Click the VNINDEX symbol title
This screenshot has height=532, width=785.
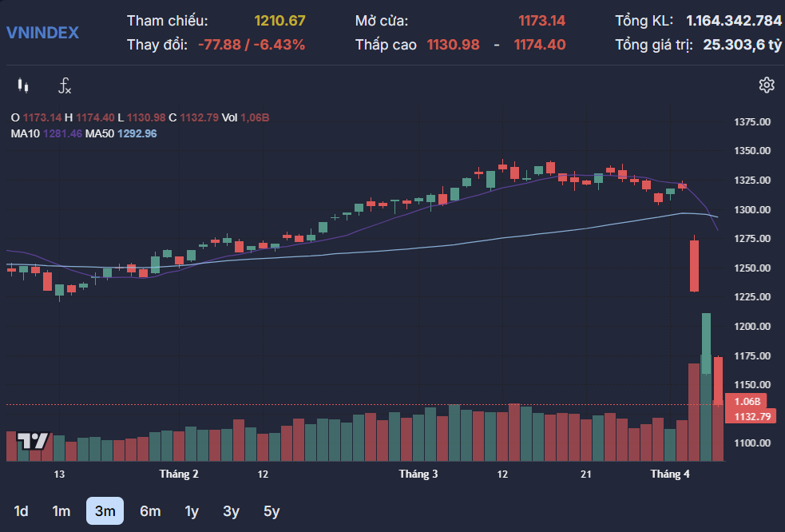point(42,33)
